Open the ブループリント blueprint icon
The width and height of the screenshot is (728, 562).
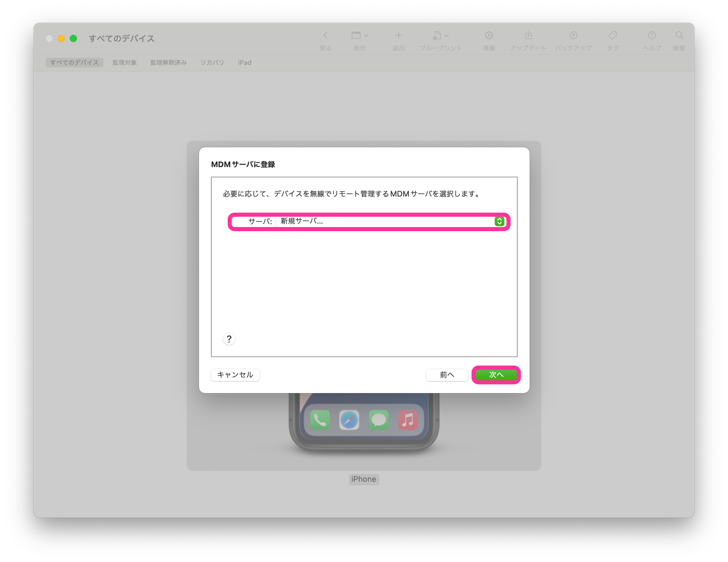(437, 35)
